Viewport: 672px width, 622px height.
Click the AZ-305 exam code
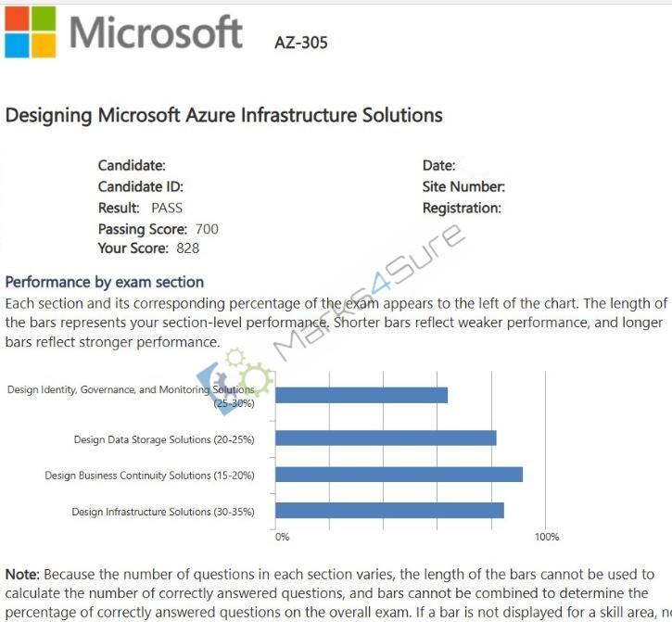301,43
